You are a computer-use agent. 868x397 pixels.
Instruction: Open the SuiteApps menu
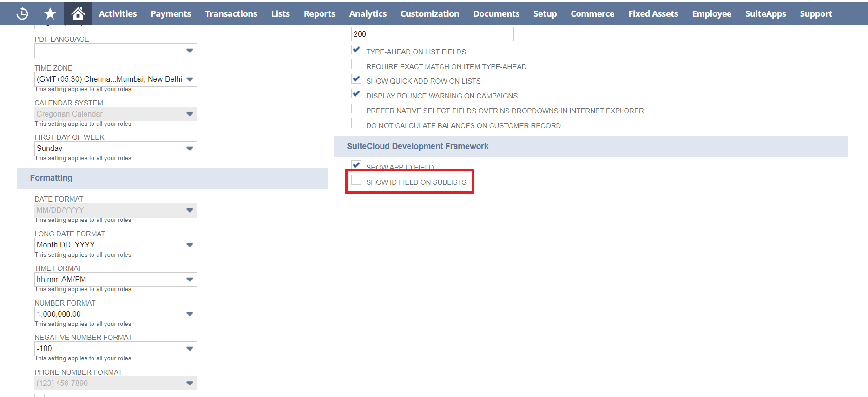(765, 14)
